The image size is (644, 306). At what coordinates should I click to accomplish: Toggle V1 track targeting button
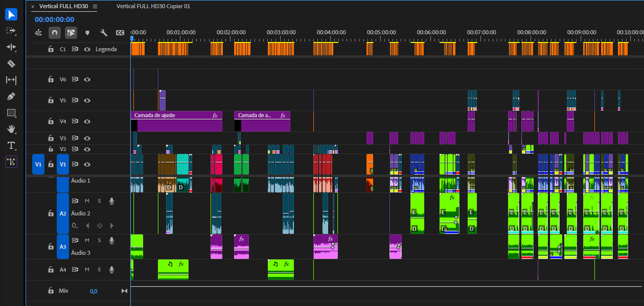(x=63, y=164)
